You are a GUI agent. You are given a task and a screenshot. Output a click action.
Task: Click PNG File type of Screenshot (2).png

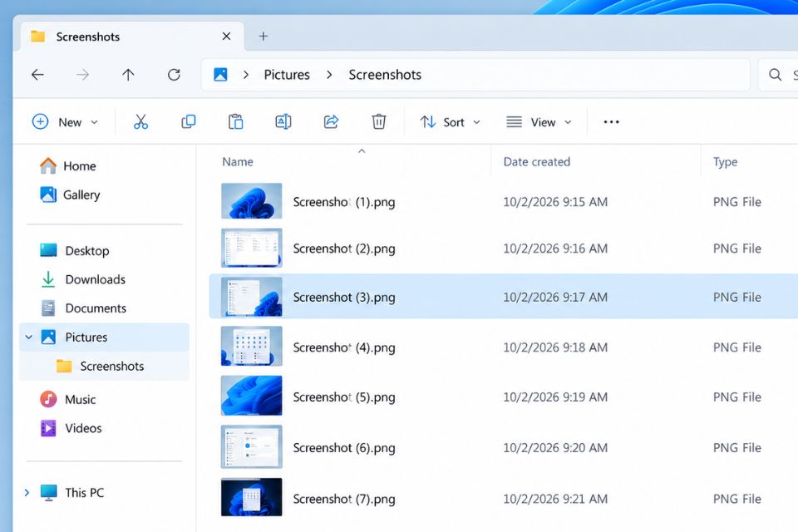coord(737,249)
